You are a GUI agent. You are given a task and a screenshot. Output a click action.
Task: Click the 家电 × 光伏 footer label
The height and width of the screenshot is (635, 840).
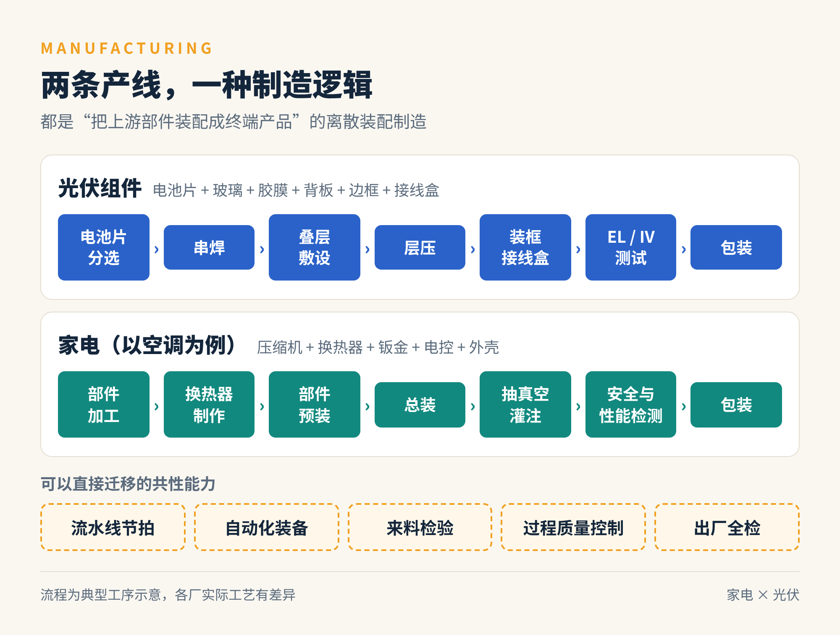pyautogui.click(x=763, y=595)
